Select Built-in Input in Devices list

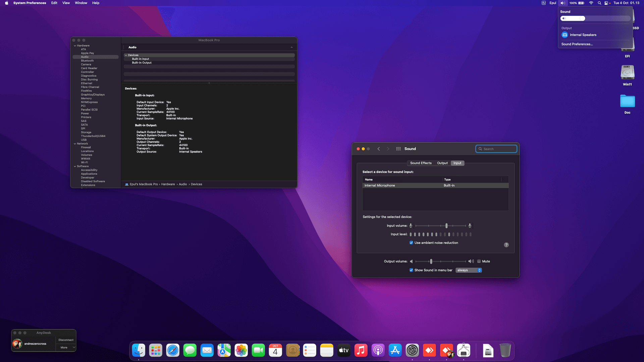[x=141, y=59]
